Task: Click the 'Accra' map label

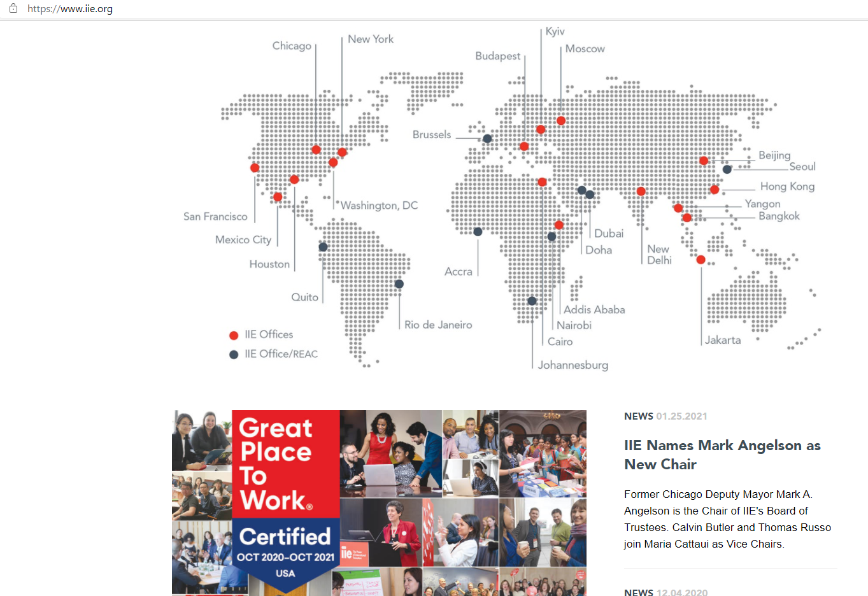Action: click(458, 272)
